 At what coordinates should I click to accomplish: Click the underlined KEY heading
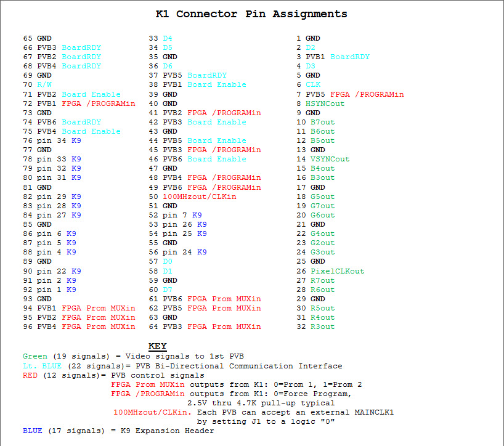(x=158, y=346)
